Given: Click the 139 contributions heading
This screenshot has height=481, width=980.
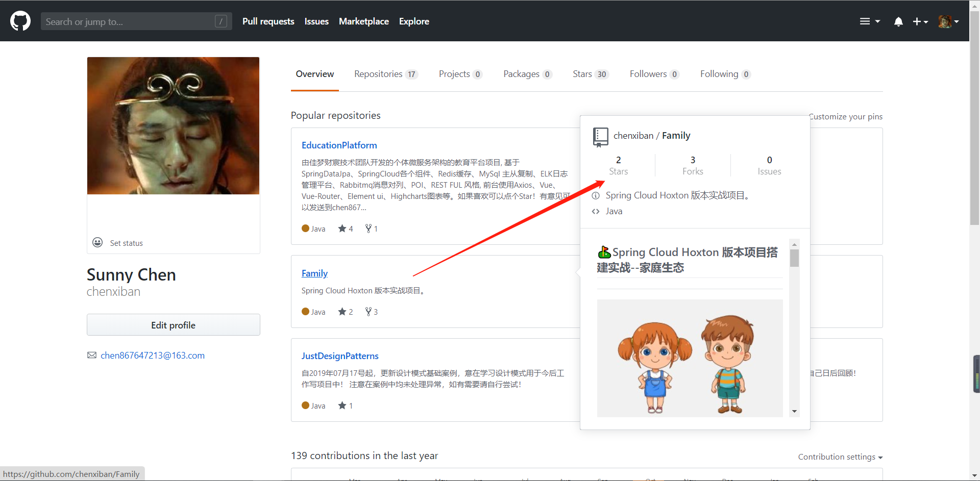Looking at the screenshot, I should (364, 455).
